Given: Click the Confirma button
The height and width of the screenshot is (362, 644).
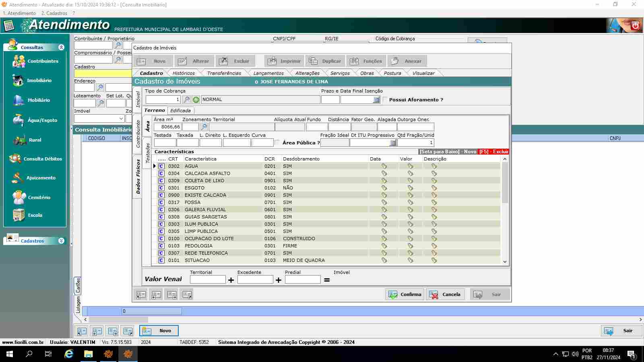Looking at the screenshot, I should coord(405,294).
